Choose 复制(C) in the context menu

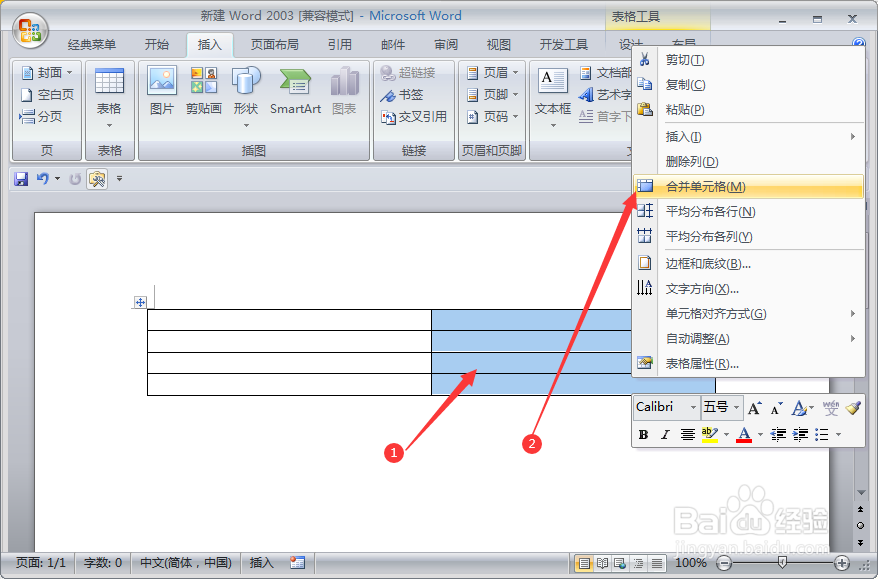point(748,85)
